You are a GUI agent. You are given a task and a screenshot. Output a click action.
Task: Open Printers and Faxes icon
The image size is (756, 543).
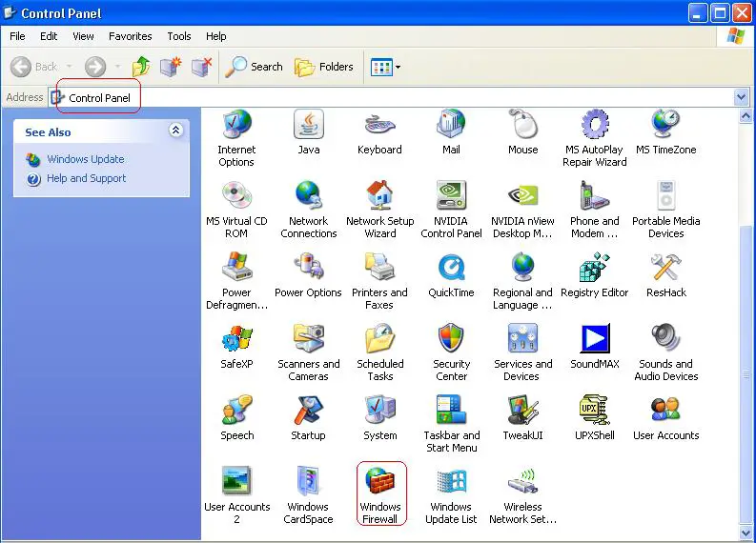[x=379, y=281]
